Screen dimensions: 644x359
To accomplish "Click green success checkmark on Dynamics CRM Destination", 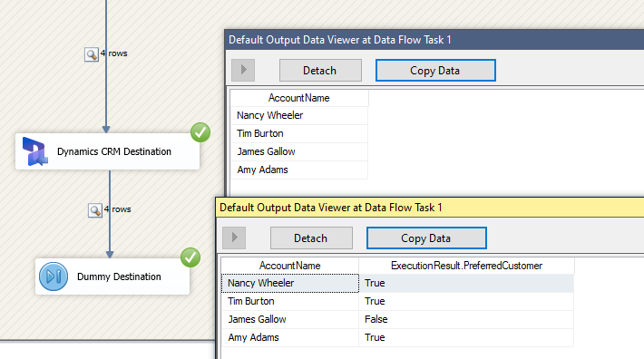I will (200, 132).
